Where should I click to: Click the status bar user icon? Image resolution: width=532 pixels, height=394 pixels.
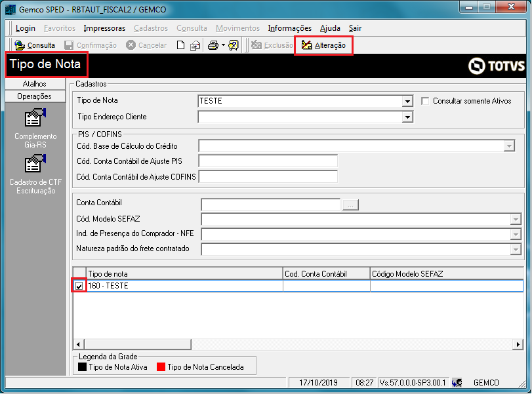pos(457,383)
